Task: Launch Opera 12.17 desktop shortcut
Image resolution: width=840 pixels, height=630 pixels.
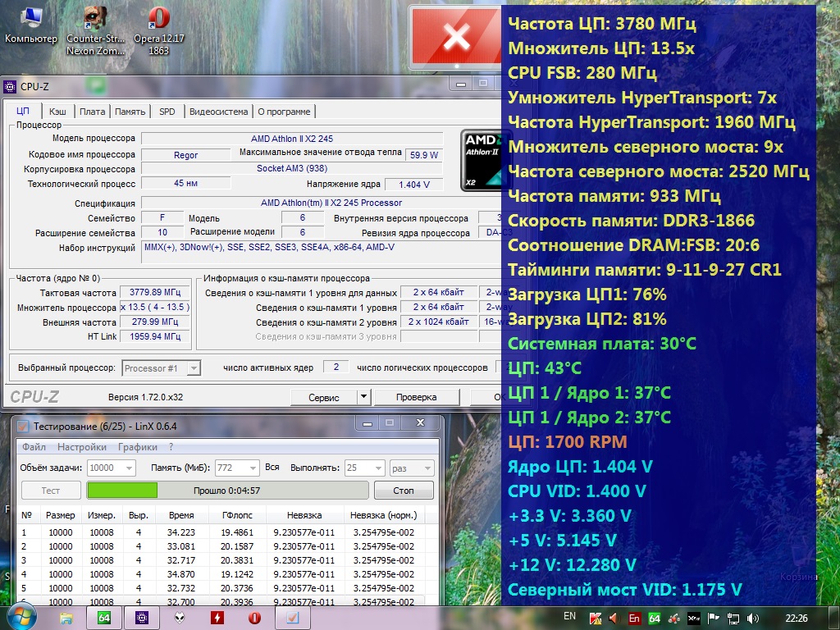Action: click(x=158, y=31)
